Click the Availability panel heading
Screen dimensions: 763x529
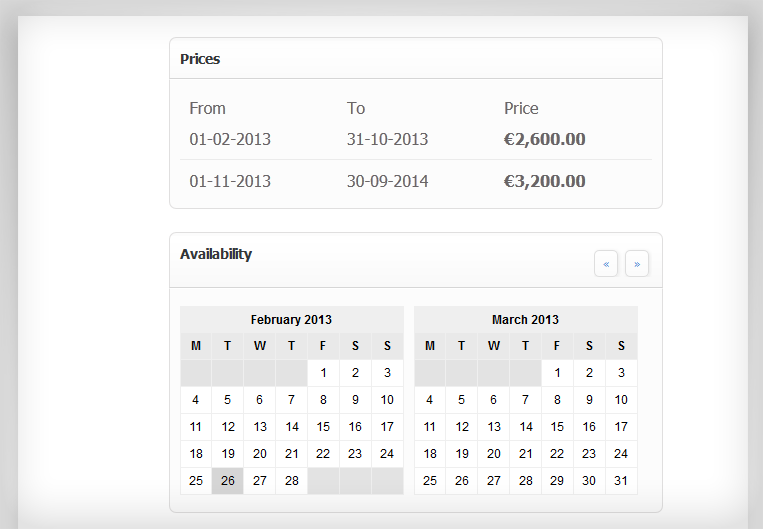pos(216,254)
